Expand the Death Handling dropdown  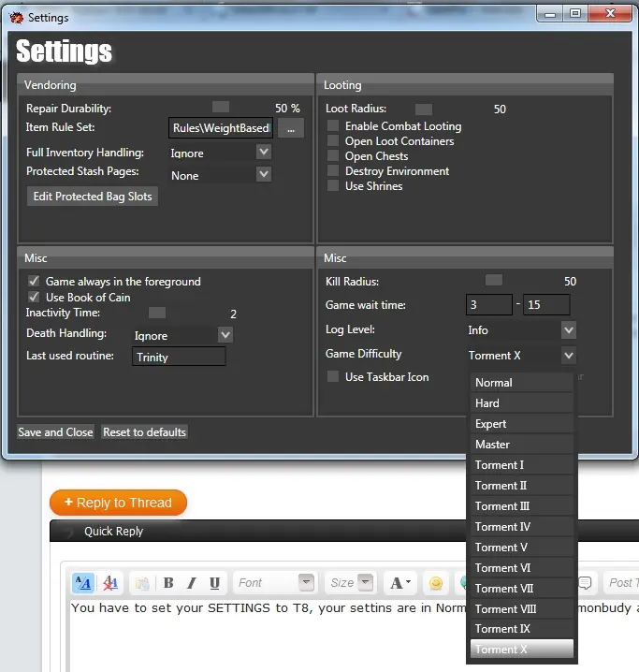[x=225, y=334]
